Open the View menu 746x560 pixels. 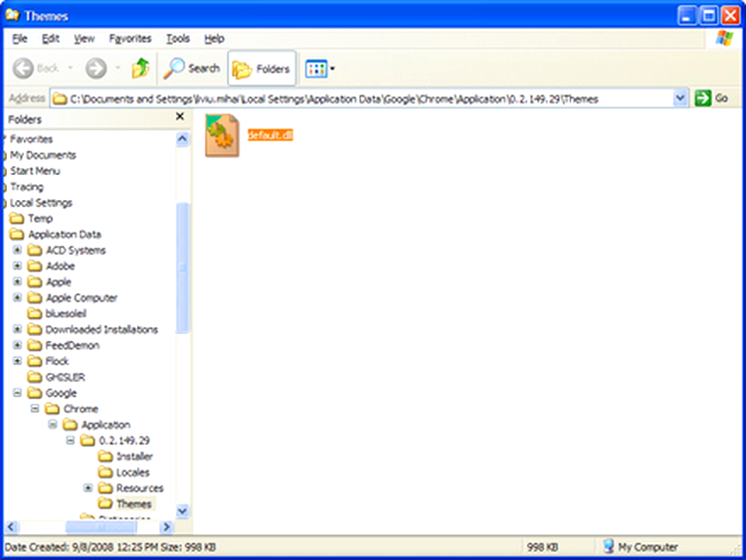(x=84, y=39)
